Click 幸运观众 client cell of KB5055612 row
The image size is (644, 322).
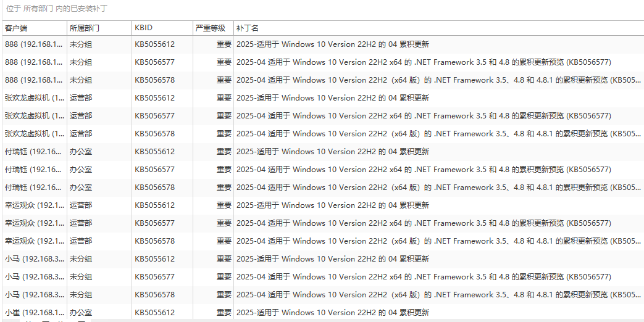tap(35, 205)
